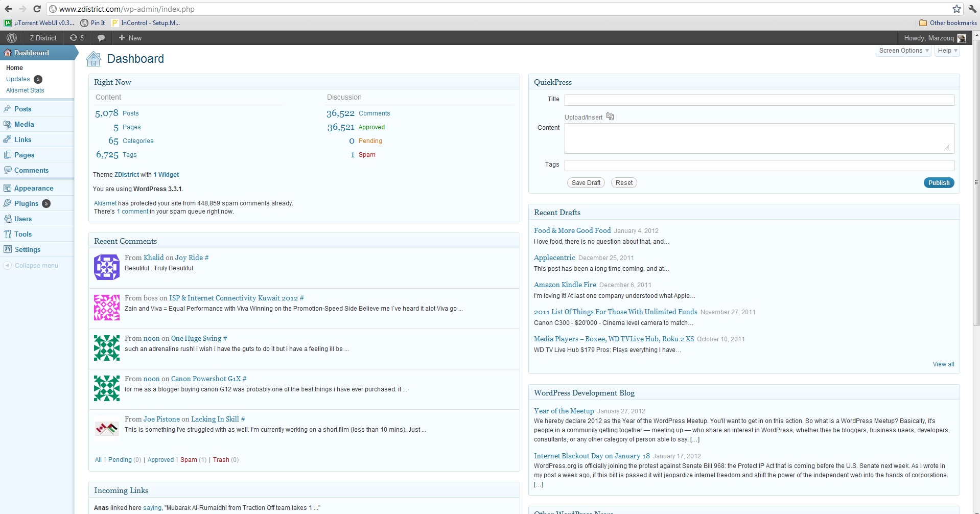Click Khalid's comment avatar
Viewport: 980px width, 514px height.
(x=106, y=267)
